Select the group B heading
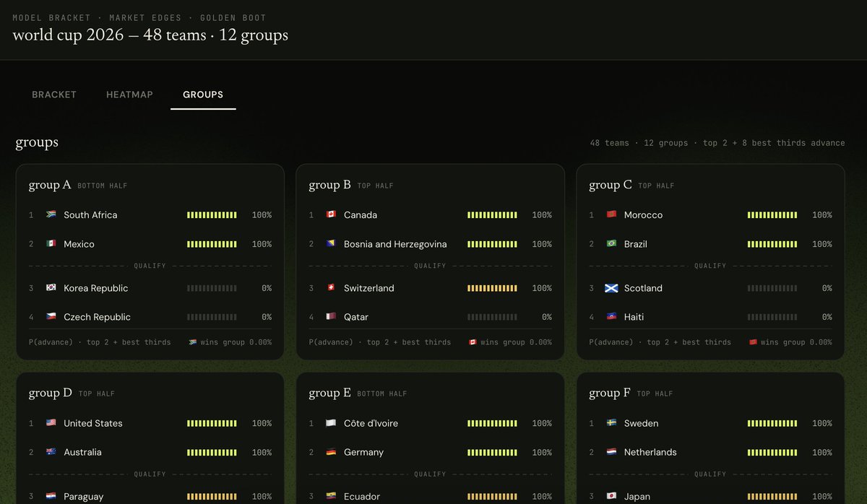Screen dimensions: 867x504 [330, 185]
